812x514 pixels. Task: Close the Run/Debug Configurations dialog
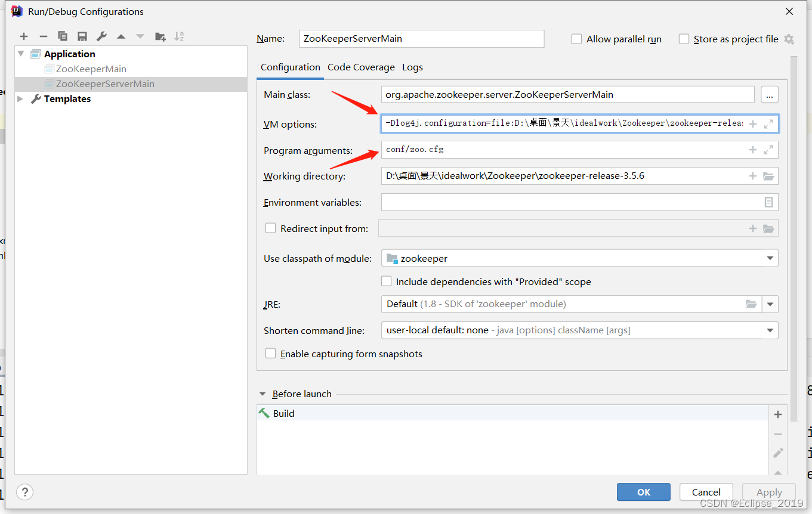click(x=789, y=11)
